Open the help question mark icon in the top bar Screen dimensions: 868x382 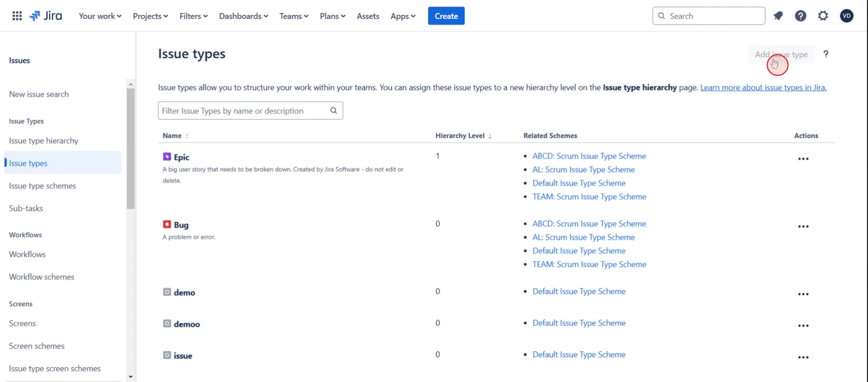click(x=800, y=16)
